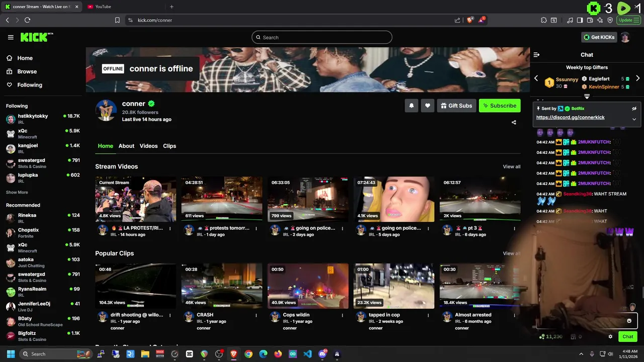Open the 07:24:43 mannequin face video thumbnail

pyautogui.click(x=394, y=199)
